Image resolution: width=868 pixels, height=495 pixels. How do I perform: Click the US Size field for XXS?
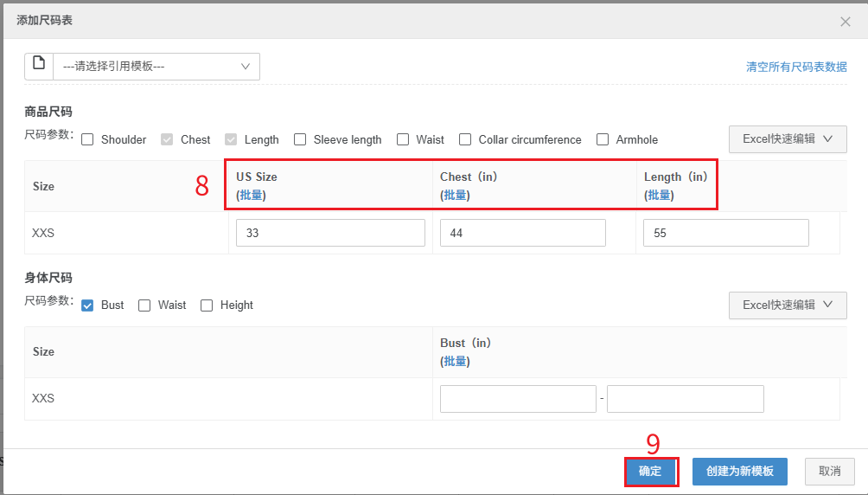click(x=330, y=233)
